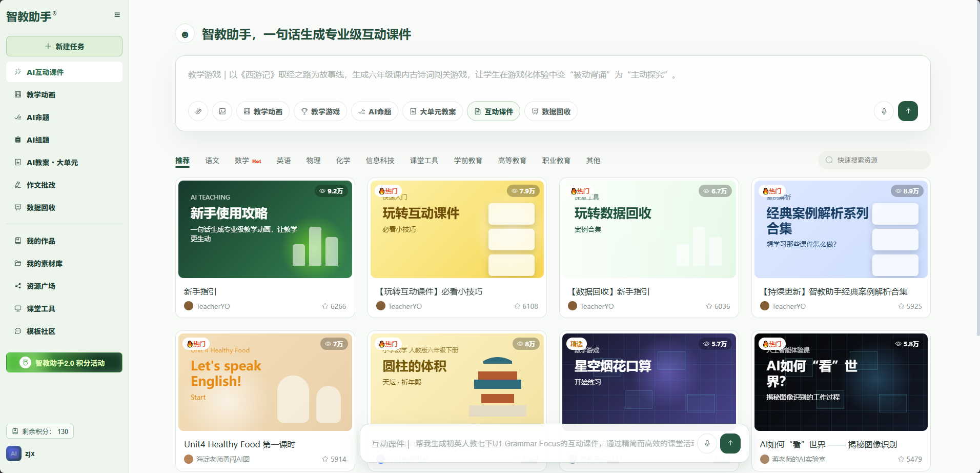Focus the main prompt text box
Image resolution: width=980 pixels, height=473 pixels.
point(553,75)
